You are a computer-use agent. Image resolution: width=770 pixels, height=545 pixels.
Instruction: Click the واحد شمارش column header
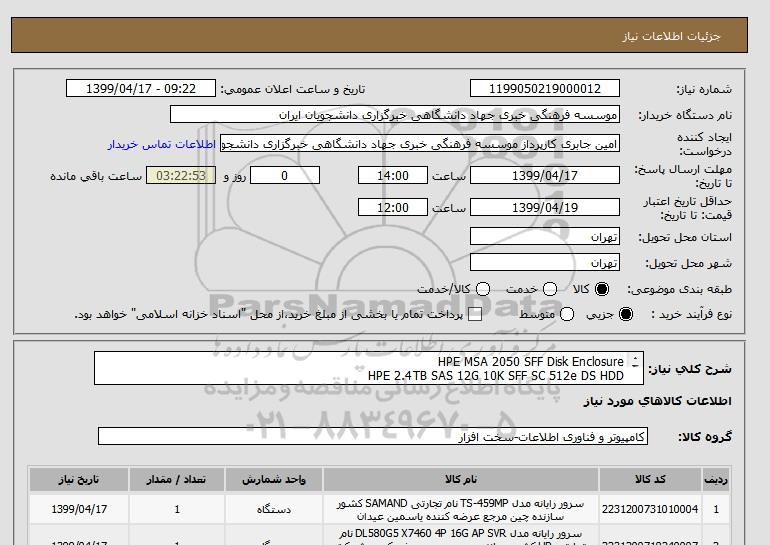[x=274, y=480]
